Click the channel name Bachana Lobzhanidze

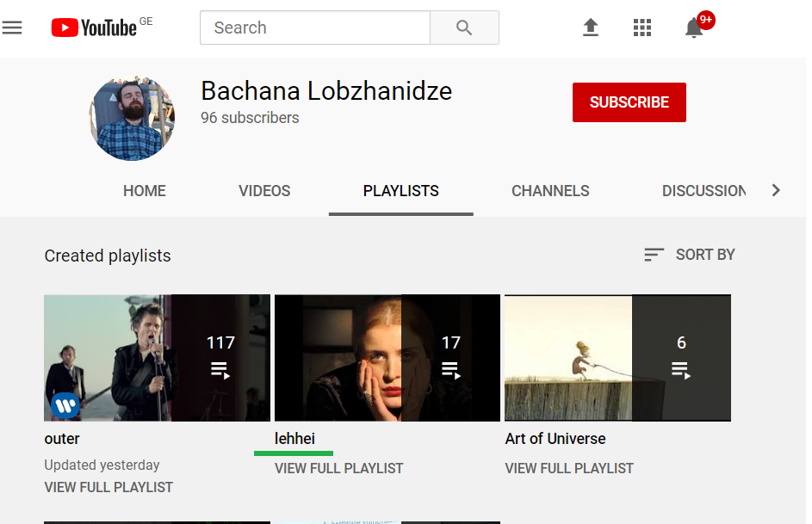pyautogui.click(x=326, y=91)
